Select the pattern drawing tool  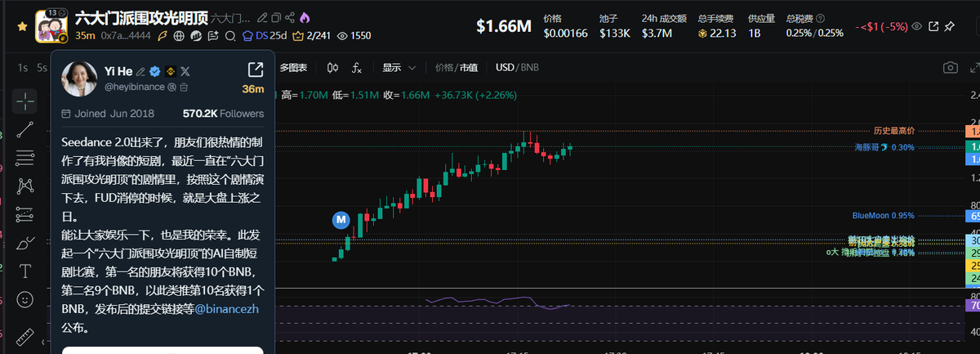(x=25, y=186)
